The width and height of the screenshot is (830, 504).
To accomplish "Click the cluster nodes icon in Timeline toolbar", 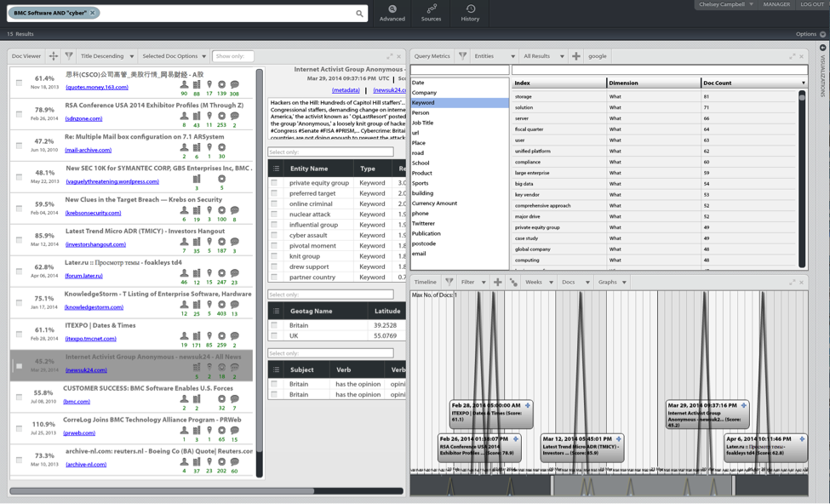I will (513, 282).
